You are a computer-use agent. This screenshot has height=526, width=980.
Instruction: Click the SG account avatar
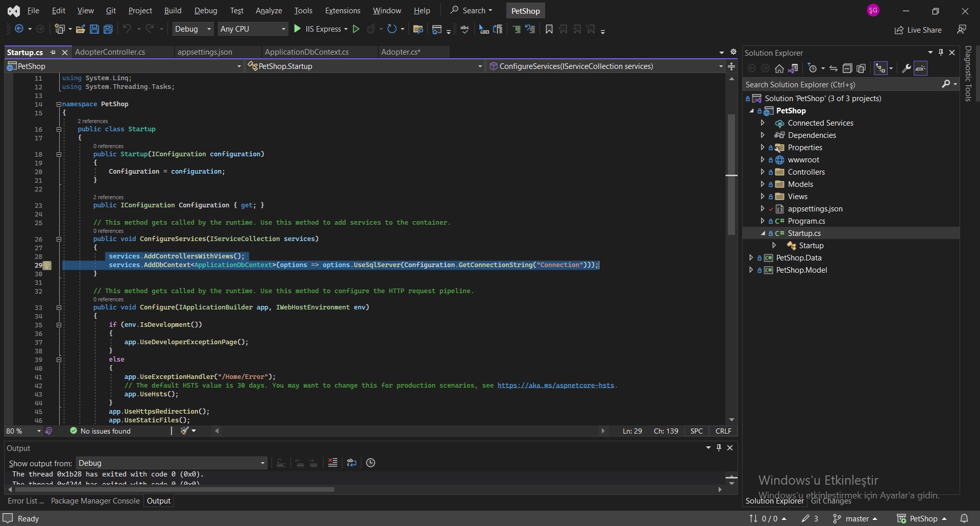[x=873, y=10]
